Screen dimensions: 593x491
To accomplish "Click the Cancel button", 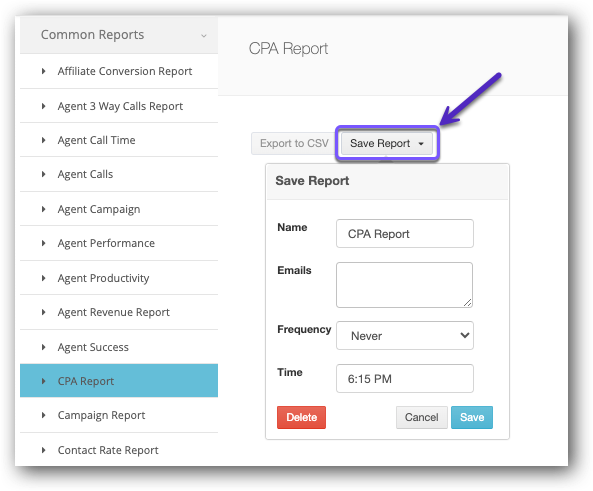I will [x=422, y=417].
